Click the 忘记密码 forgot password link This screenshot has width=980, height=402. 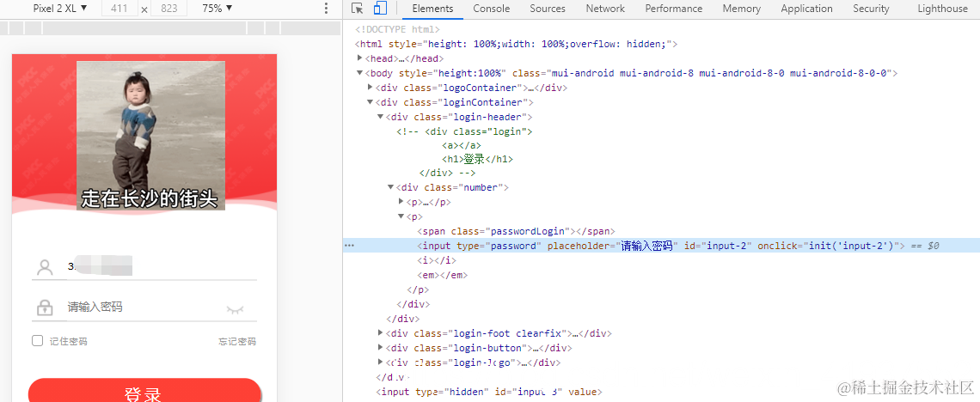click(237, 342)
